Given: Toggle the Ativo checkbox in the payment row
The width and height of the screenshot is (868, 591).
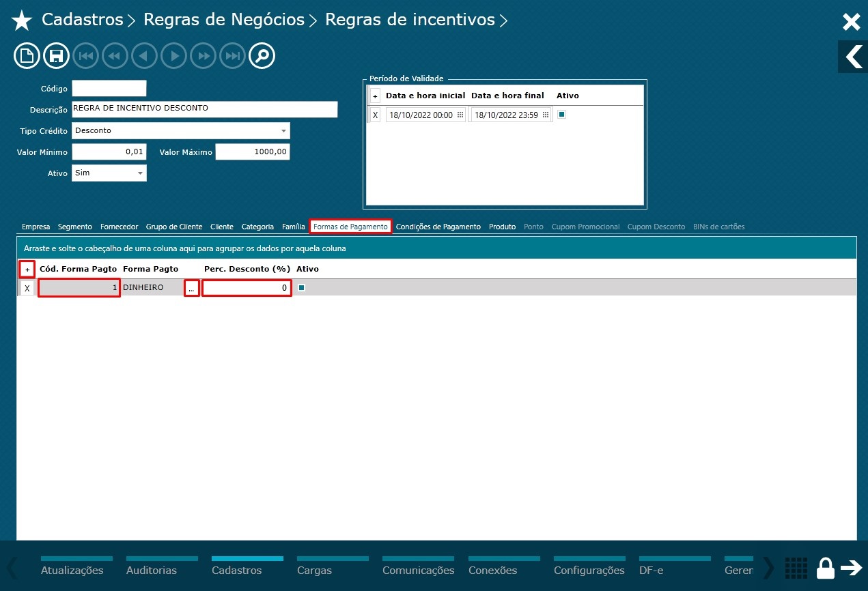Looking at the screenshot, I should pos(301,287).
